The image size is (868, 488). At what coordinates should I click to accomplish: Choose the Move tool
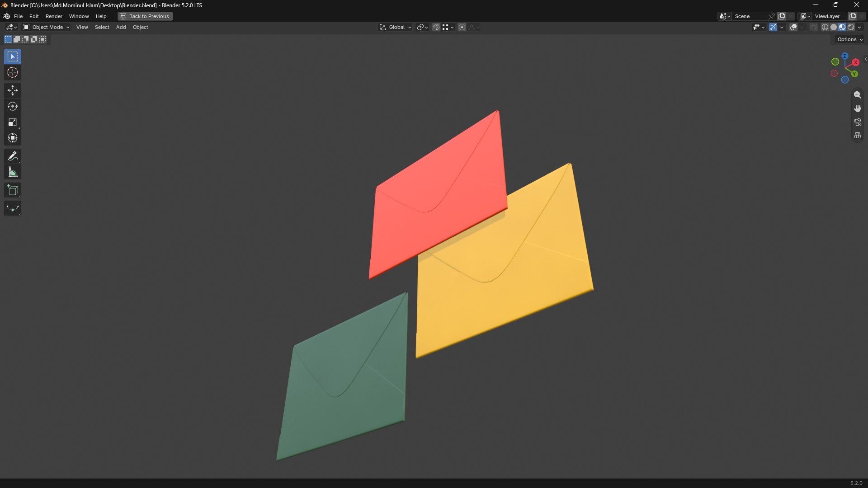pos(13,91)
